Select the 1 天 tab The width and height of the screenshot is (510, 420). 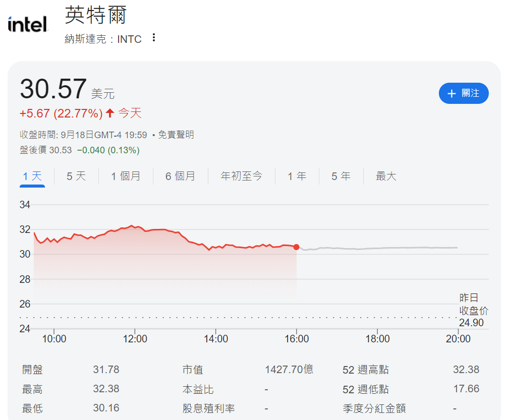pos(32,176)
